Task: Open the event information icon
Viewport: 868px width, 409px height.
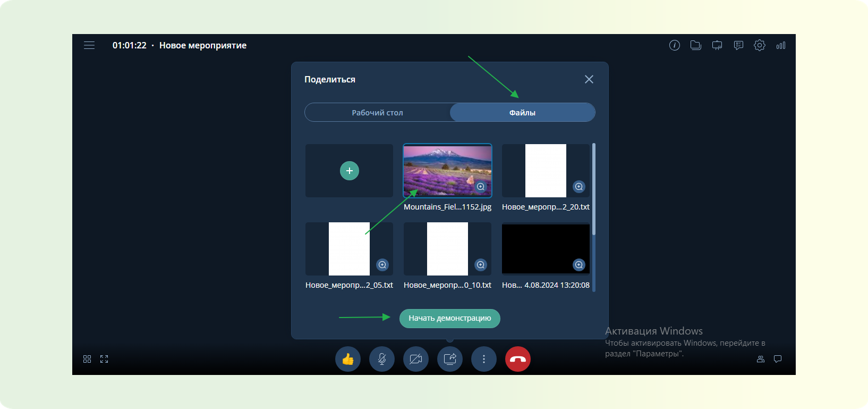Action: click(674, 45)
